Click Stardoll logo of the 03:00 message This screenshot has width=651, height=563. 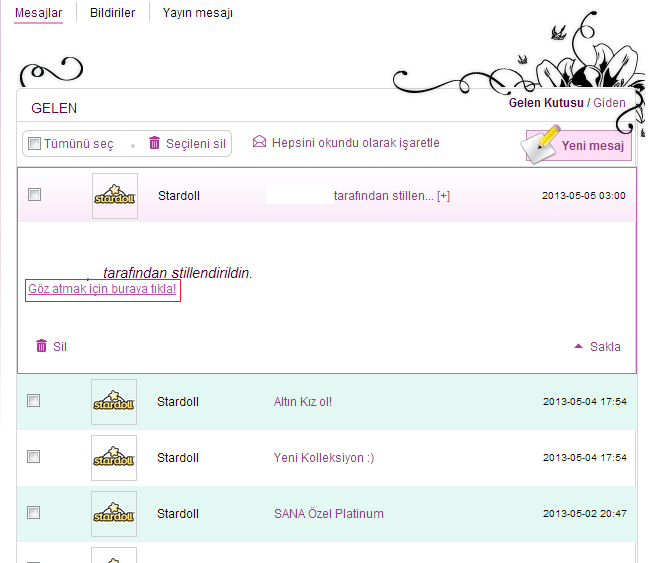point(115,196)
